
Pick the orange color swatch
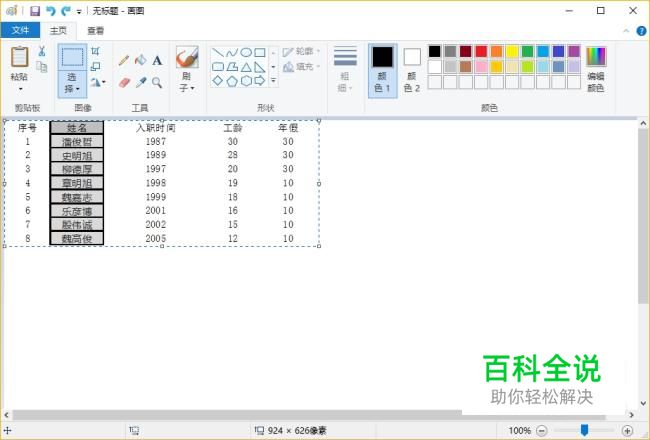click(x=496, y=51)
